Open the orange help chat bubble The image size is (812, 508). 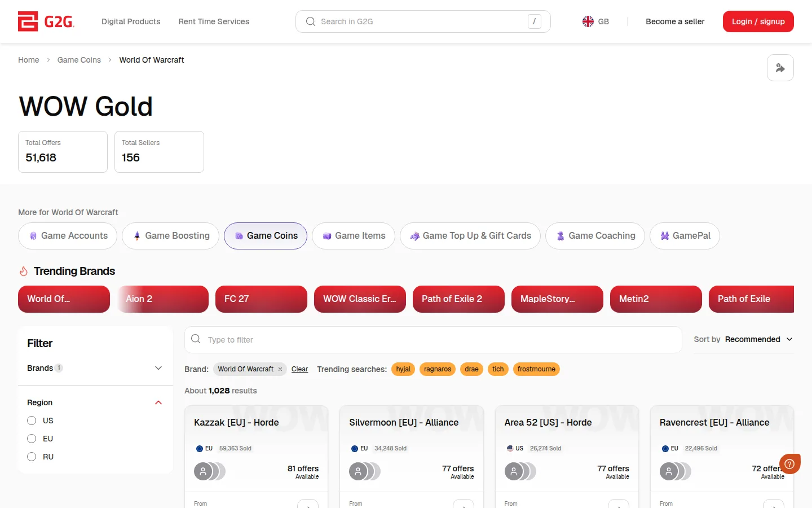pyautogui.click(x=790, y=464)
